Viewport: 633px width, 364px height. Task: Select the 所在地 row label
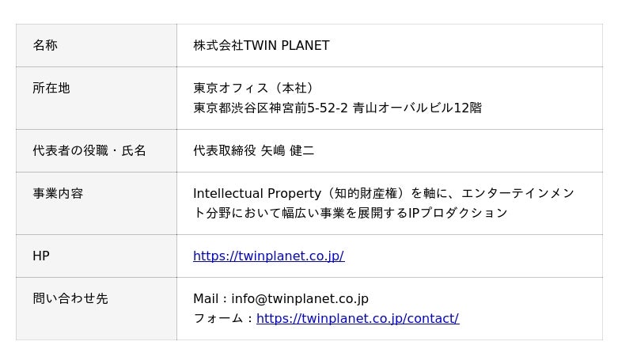[51, 88]
